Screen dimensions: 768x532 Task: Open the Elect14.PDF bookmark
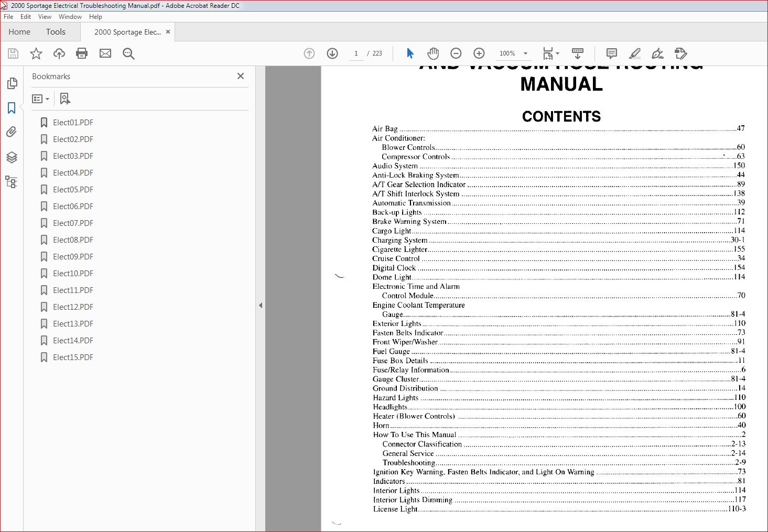click(x=73, y=341)
